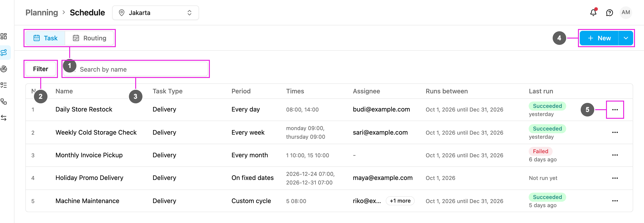Open the checklist sidebar icon
The image size is (644, 223).
(4, 85)
